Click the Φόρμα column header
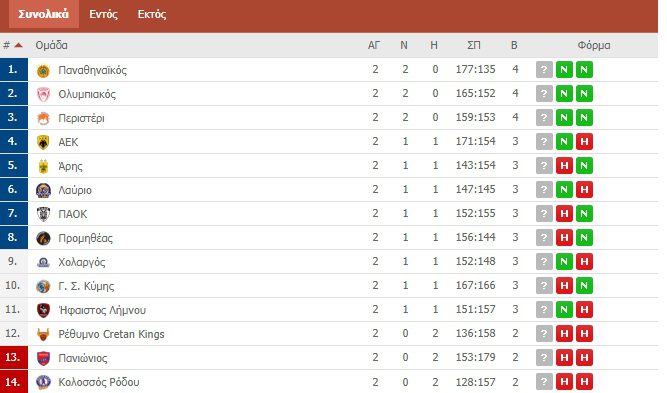The width and height of the screenshot is (667, 393). click(594, 45)
